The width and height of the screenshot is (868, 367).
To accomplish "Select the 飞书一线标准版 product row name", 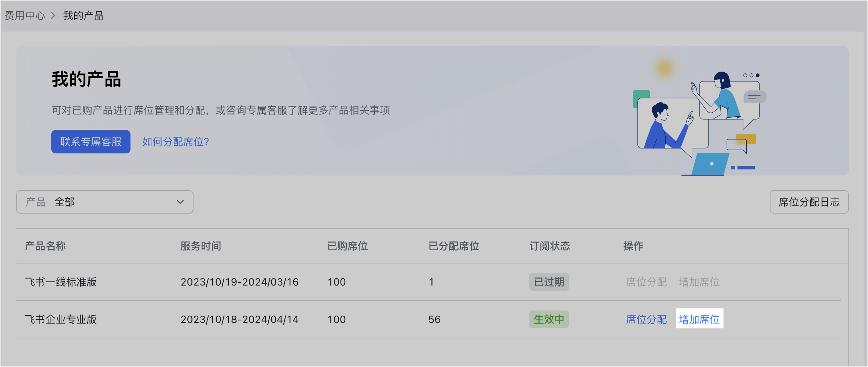I will (x=61, y=282).
